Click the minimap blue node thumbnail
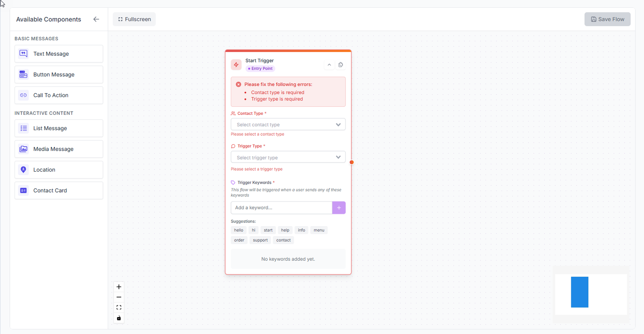This screenshot has height=334, width=644. click(x=580, y=292)
